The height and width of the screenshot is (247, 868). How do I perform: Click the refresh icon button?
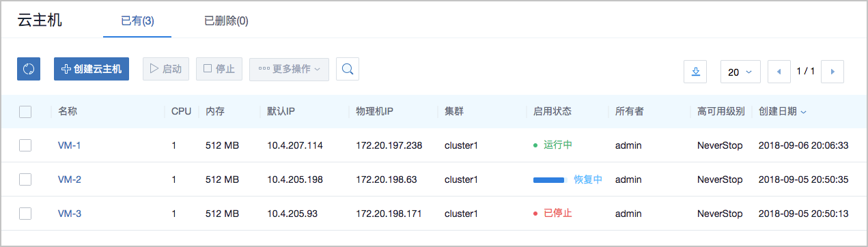[x=29, y=69]
